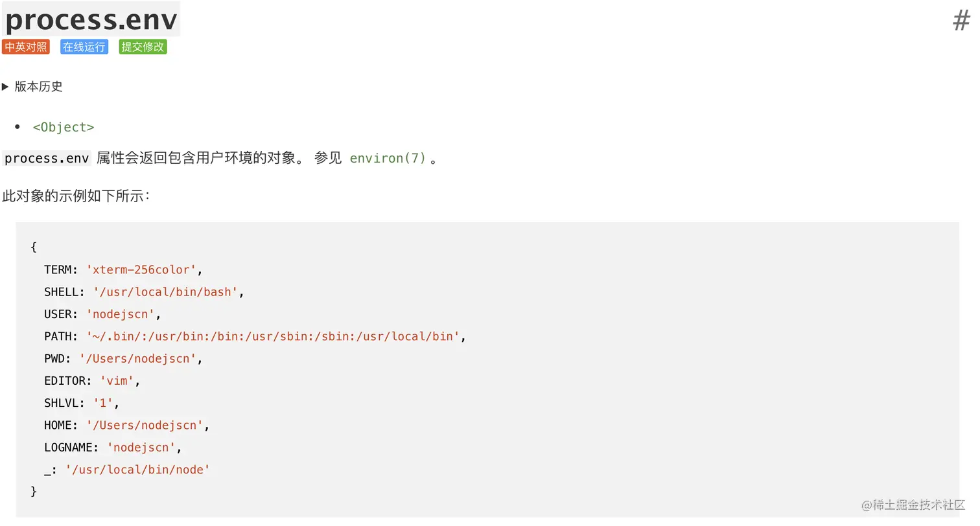This screenshot has height=526, width=980.
Task: Follow the environ(7) link
Action: pos(388,158)
